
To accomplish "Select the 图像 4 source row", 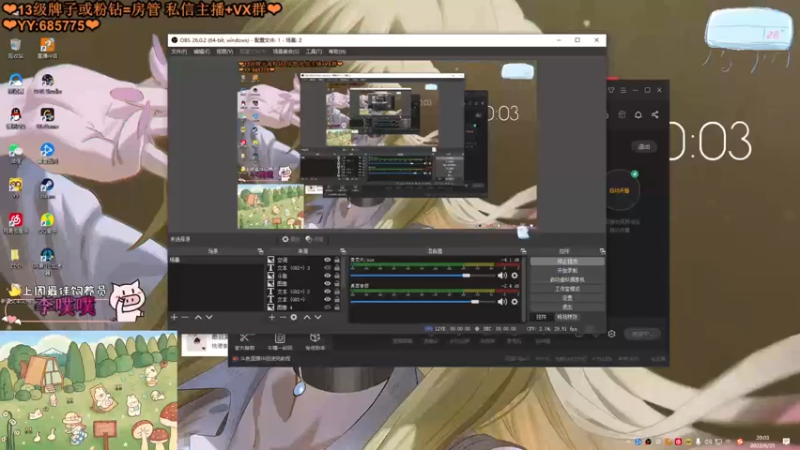I will click(x=304, y=307).
